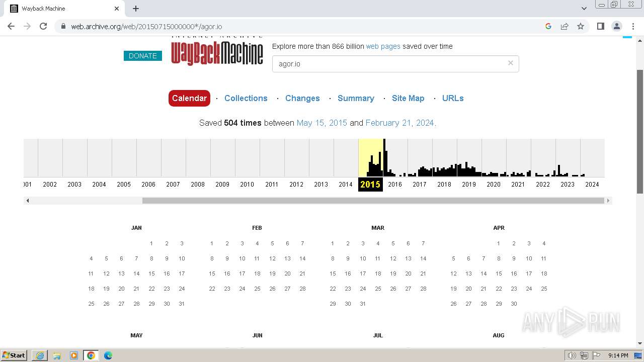Click the FEB month heading
This screenshot has height=362, width=644.
coord(257,228)
